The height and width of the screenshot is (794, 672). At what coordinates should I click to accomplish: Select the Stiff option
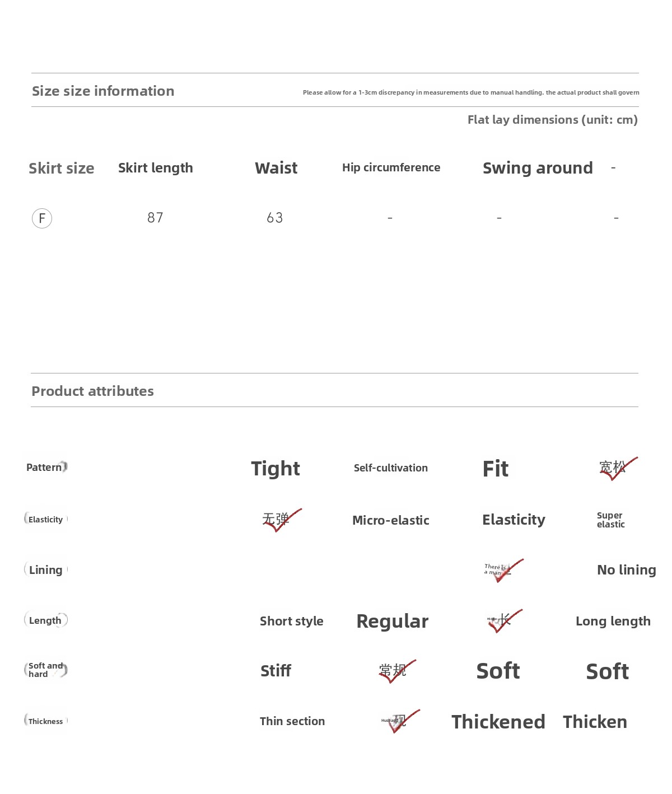pos(276,671)
